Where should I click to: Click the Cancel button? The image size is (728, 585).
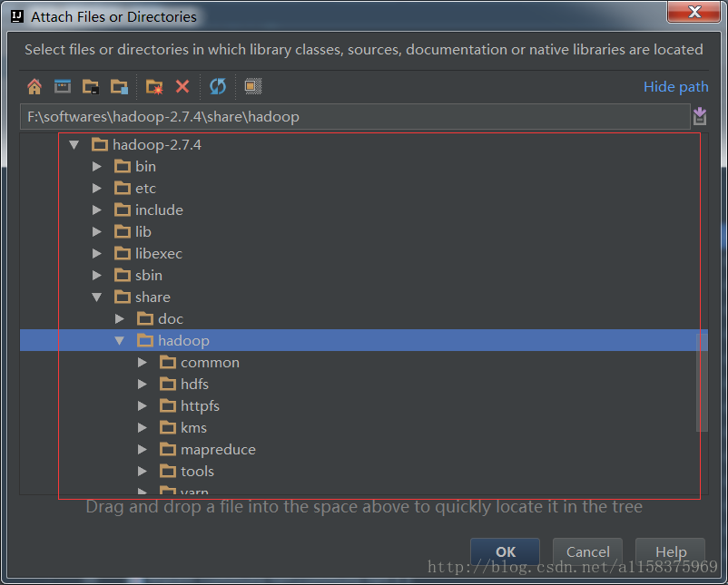588,551
